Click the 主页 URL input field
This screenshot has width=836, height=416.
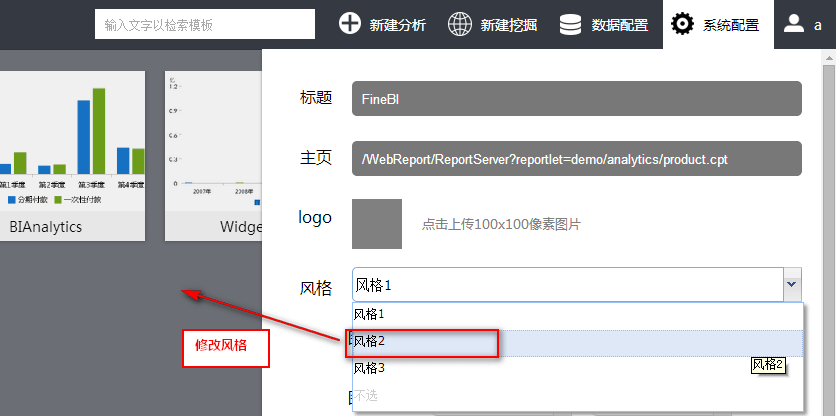coord(576,159)
